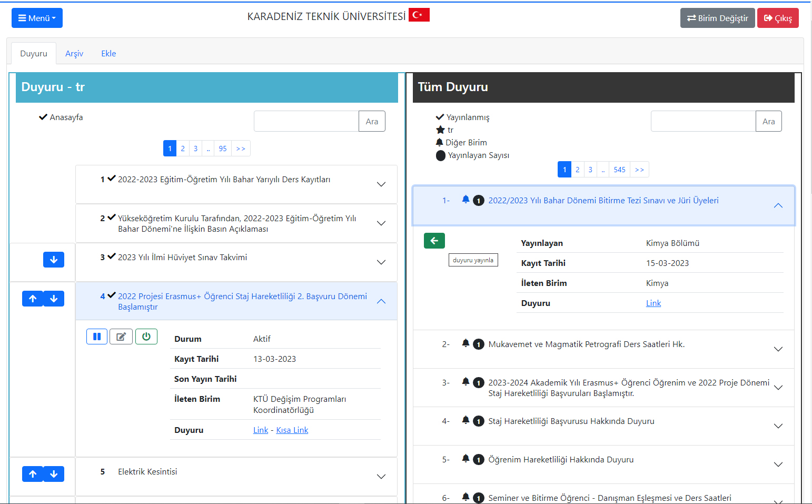Collapse the Bitirme Tezi Sınavı ve Jüri Üyeleri item
Image resolution: width=812 pixels, height=504 pixels.
tap(604, 205)
